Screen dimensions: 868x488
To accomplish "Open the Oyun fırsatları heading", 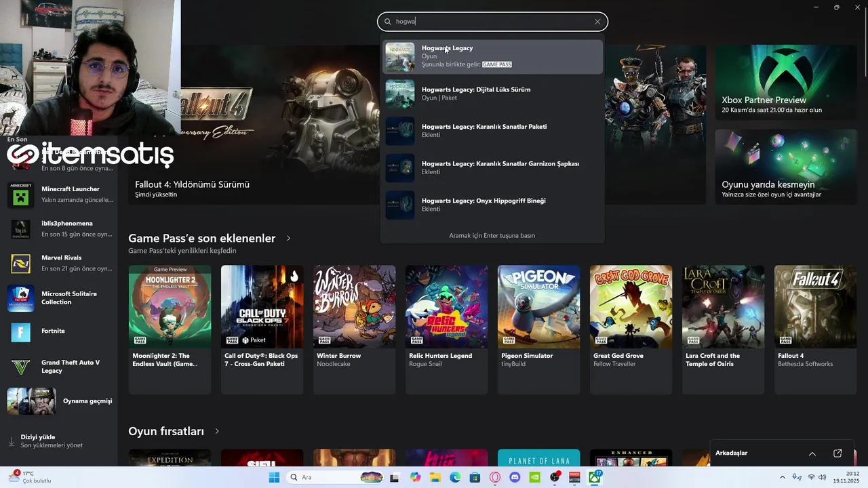I will pyautogui.click(x=166, y=431).
